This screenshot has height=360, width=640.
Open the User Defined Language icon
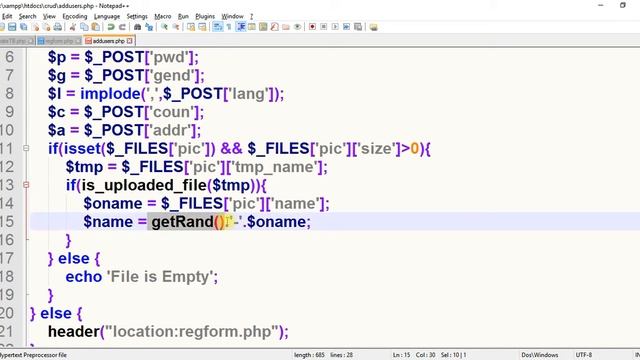coord(251,27)
